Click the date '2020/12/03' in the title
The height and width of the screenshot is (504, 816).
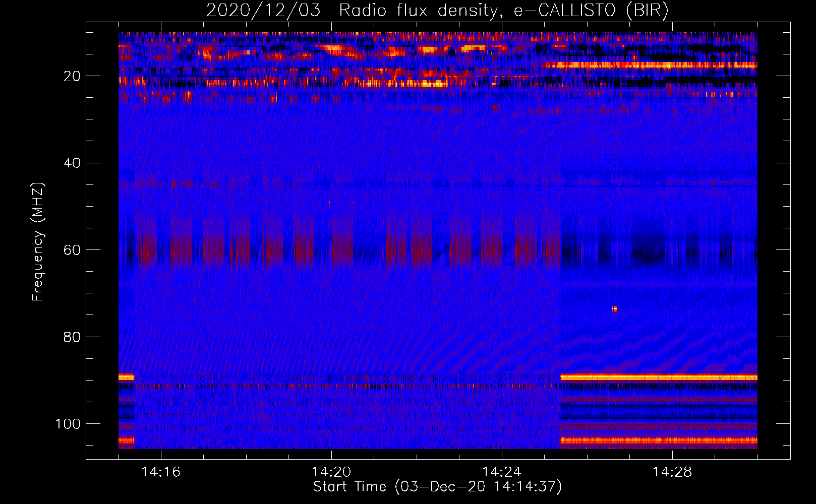click(x=263, y=11)
